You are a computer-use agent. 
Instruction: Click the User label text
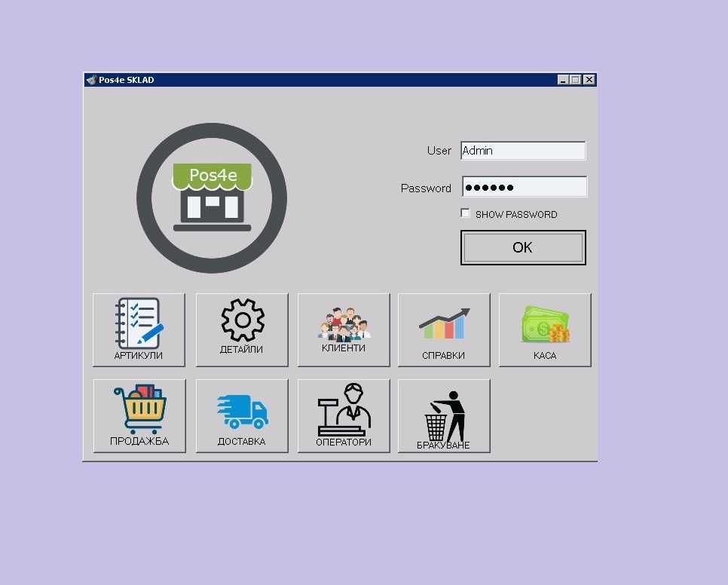pyautogui.click(x=439, y=151)
